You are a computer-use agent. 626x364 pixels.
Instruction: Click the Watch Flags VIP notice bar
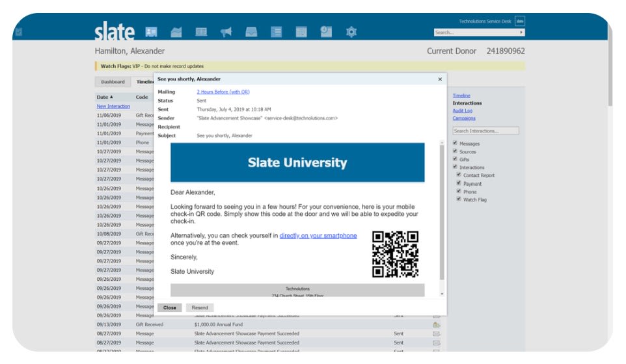coord(310,66)
